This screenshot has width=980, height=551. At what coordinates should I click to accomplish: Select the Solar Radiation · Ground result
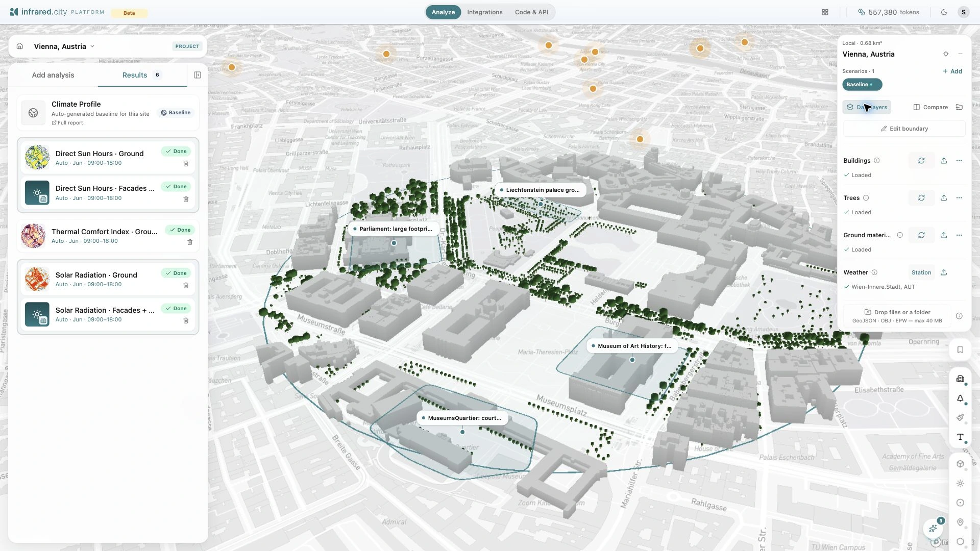tap(107, 279)
